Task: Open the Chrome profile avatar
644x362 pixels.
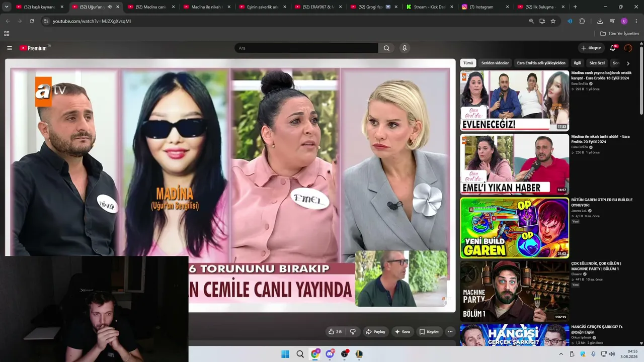Action: 624,21
